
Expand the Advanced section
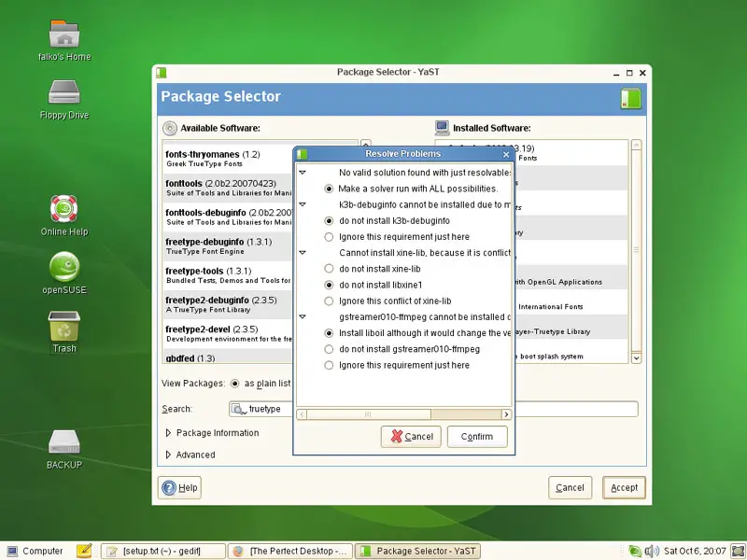(169, 455)
